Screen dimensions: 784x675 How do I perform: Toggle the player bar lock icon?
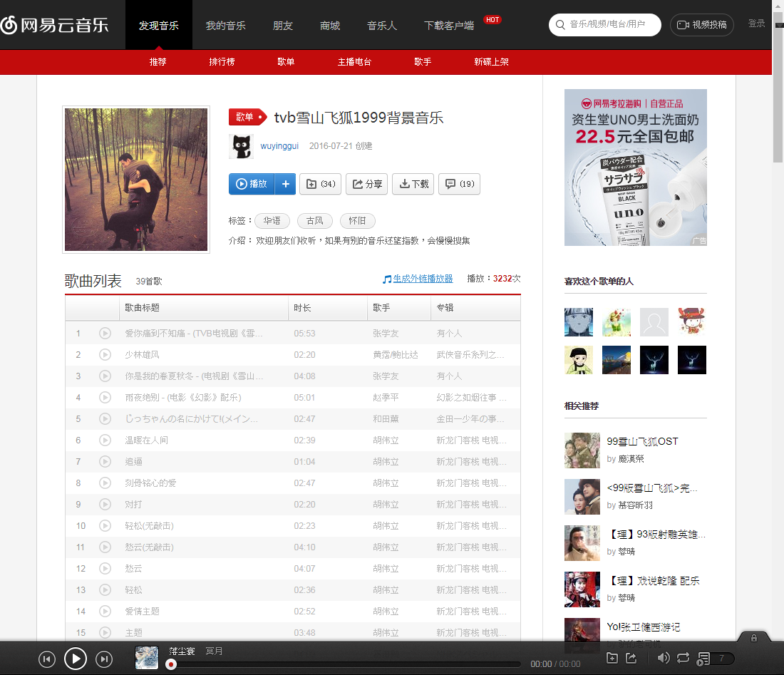[754, 638]
